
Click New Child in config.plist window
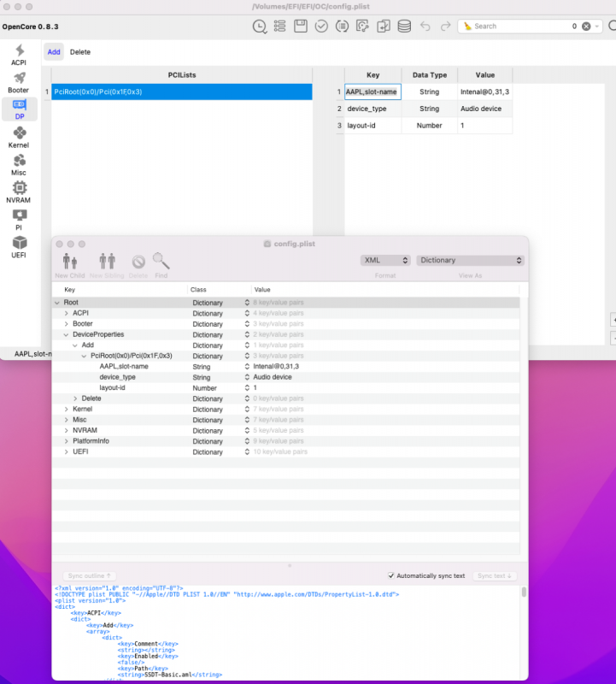[70, 266]
